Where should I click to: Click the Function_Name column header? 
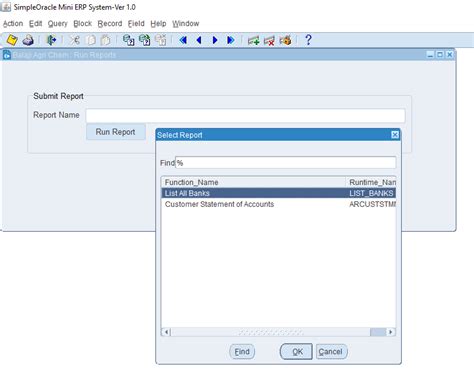(253, 182)
